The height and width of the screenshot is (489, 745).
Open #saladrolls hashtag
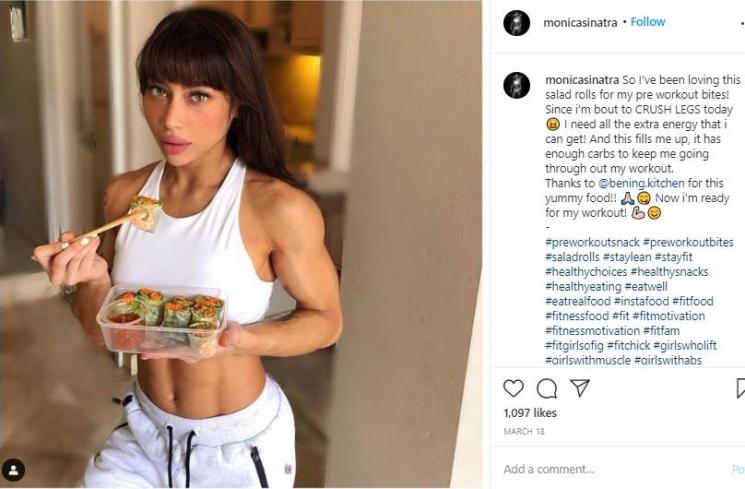click(573, 257)
